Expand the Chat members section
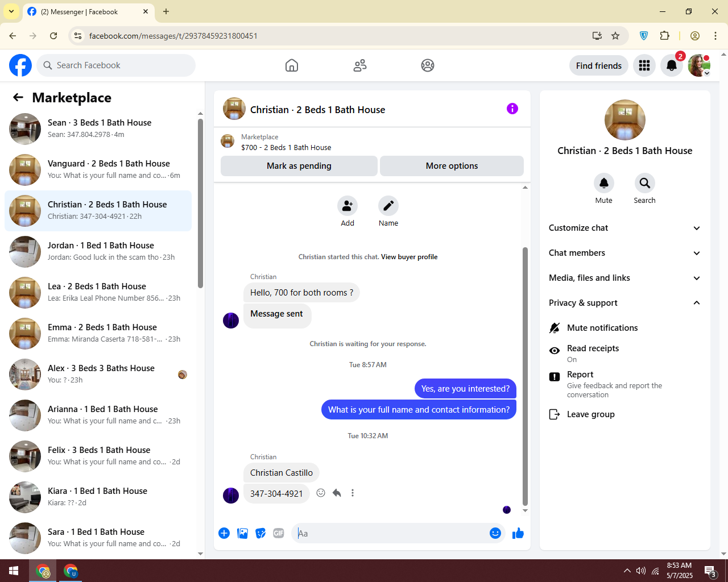Image resolution: width=728 pixels, height=582 pixels. [625, 253]
